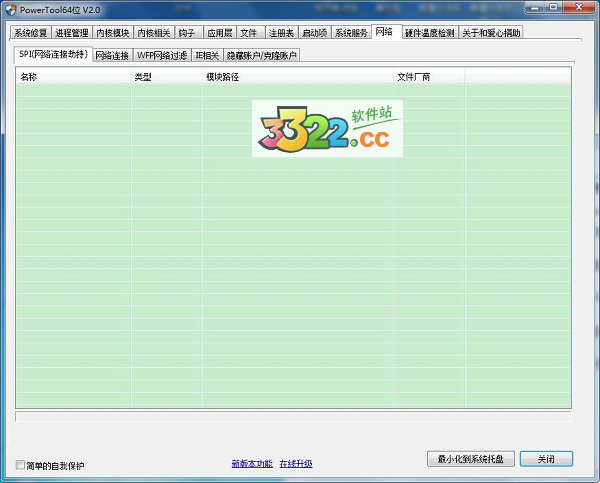Click the 关闭 button
The image size is (600, 483).
(546, 459)
